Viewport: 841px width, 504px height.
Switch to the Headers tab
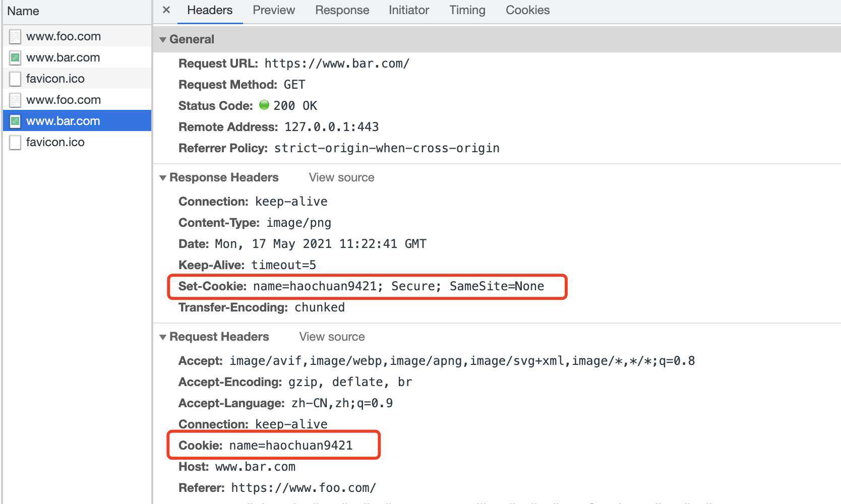pyautogui.click(x=210, y=10)
